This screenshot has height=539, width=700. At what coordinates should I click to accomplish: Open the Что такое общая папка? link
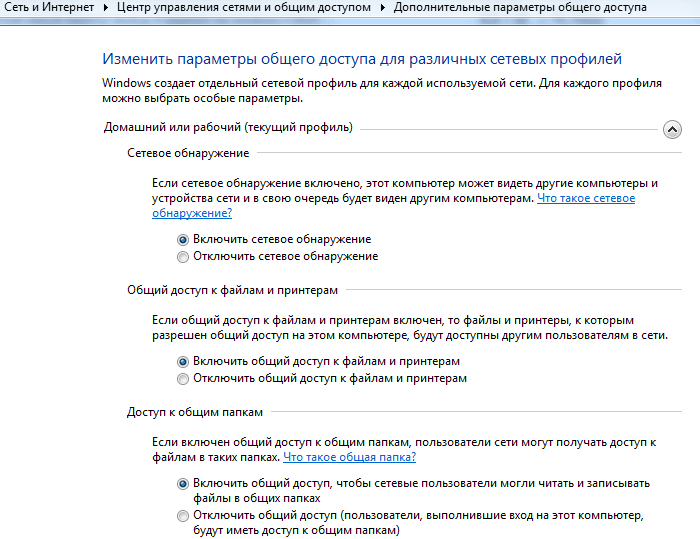(x=349, y=457)
